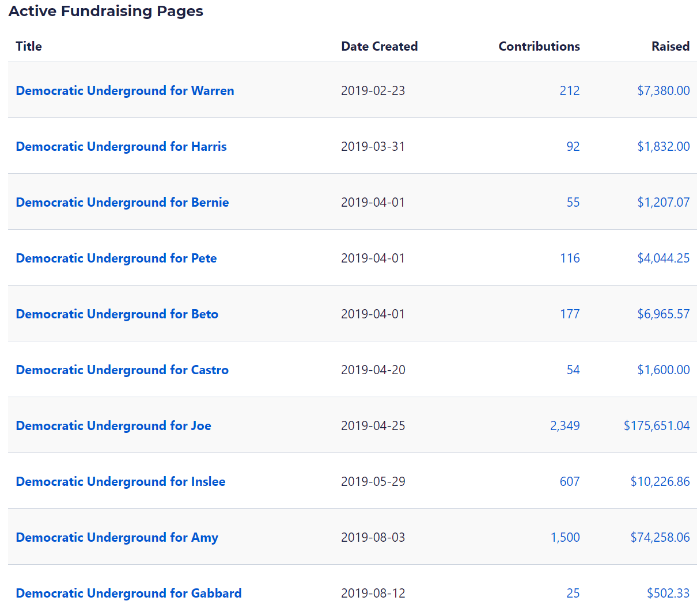Image resolution: width=697 pixels, height=616 pixels.
Task: Click Amy's $74,258.06 raised amount
Action: (660, 537)
